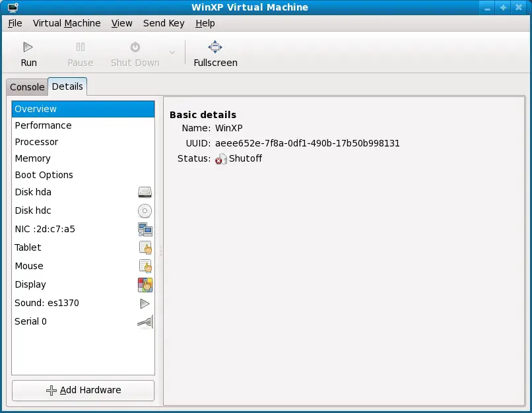This screenshot has height=413, width=532.
Task: Open the Send Key menu
Action: [x=163, y=23]
